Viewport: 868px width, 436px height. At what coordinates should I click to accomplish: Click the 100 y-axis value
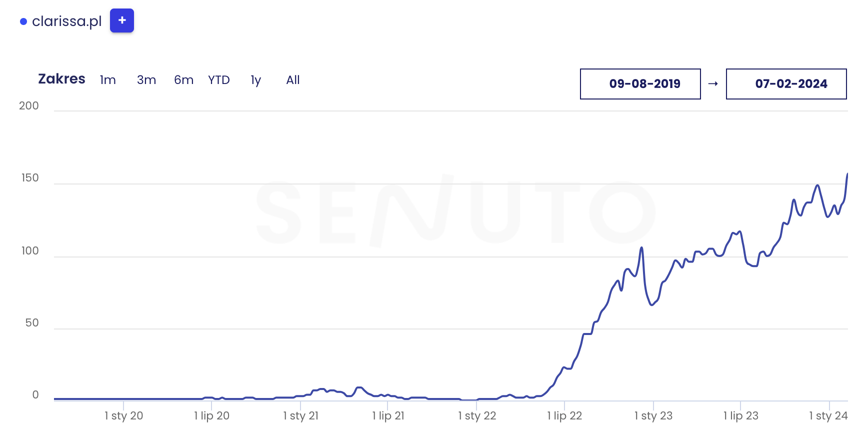[30, 250]
